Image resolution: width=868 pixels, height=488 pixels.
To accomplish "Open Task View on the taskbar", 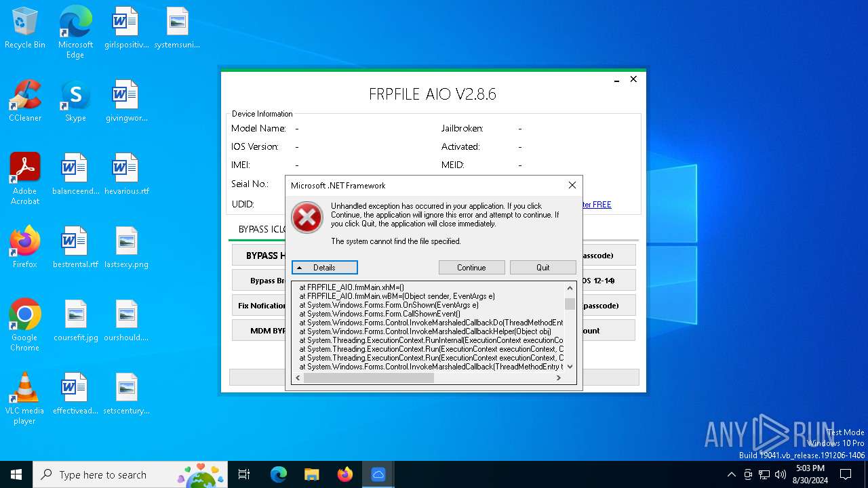I will 244,474.
